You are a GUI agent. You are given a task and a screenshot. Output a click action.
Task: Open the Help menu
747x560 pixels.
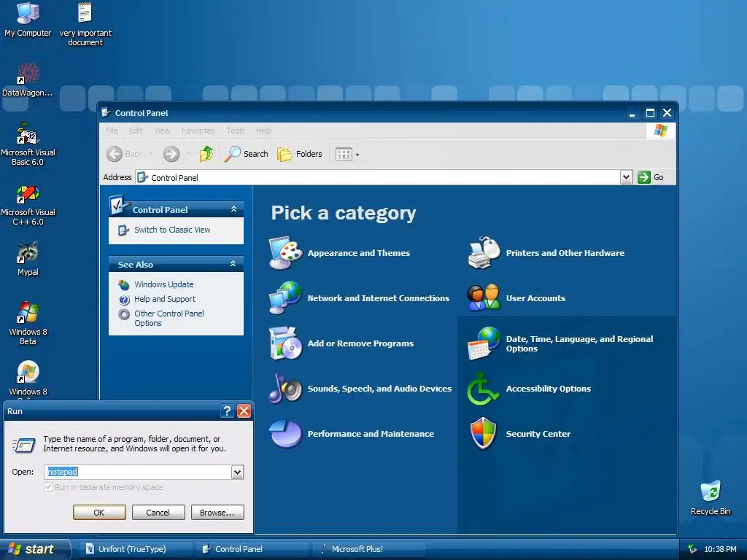(x=263, y=131)
